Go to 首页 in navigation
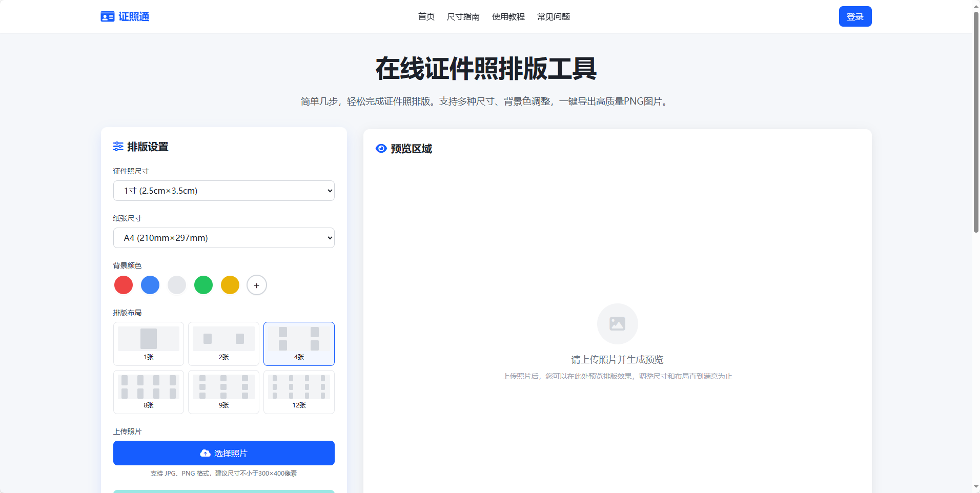This screenshot has height=493, width=980. (426, 17)
